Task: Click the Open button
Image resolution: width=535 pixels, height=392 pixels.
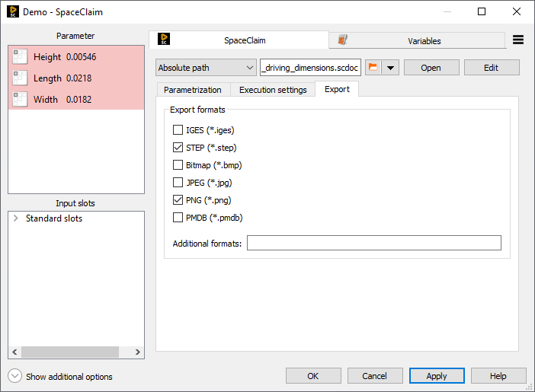Action: point(431,68)
